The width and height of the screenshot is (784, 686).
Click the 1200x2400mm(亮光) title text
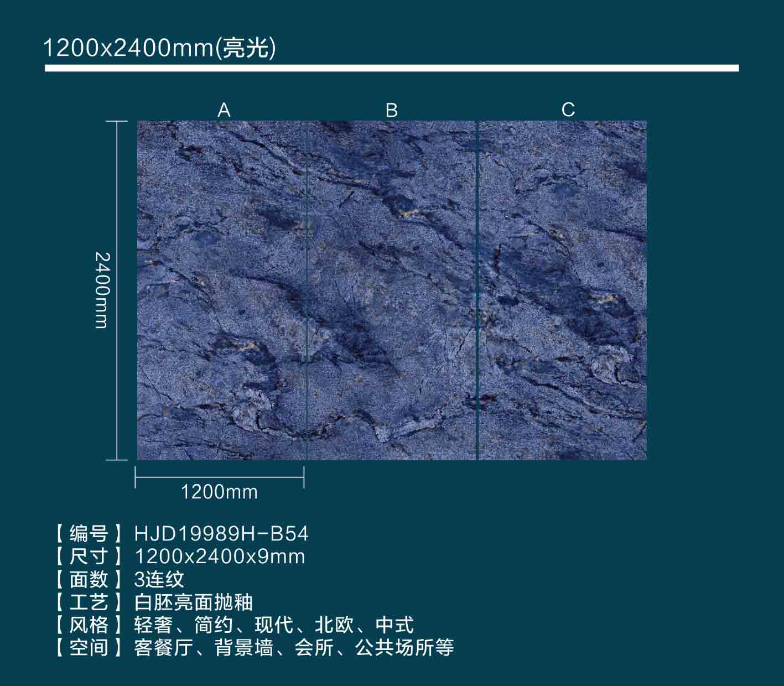tap(159, 49)
